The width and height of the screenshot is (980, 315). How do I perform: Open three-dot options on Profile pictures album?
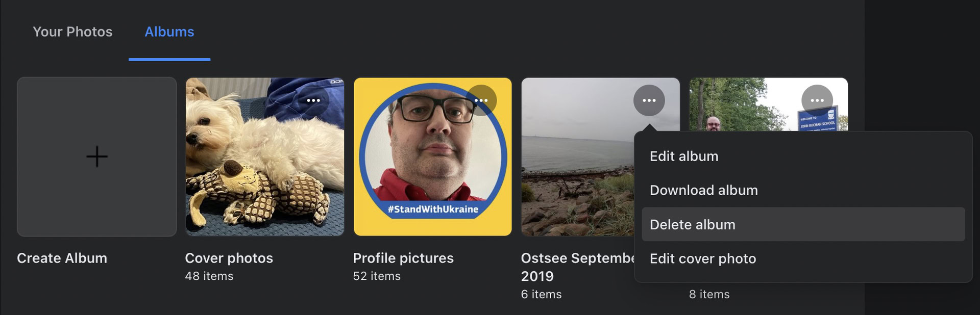pos(481,100)
